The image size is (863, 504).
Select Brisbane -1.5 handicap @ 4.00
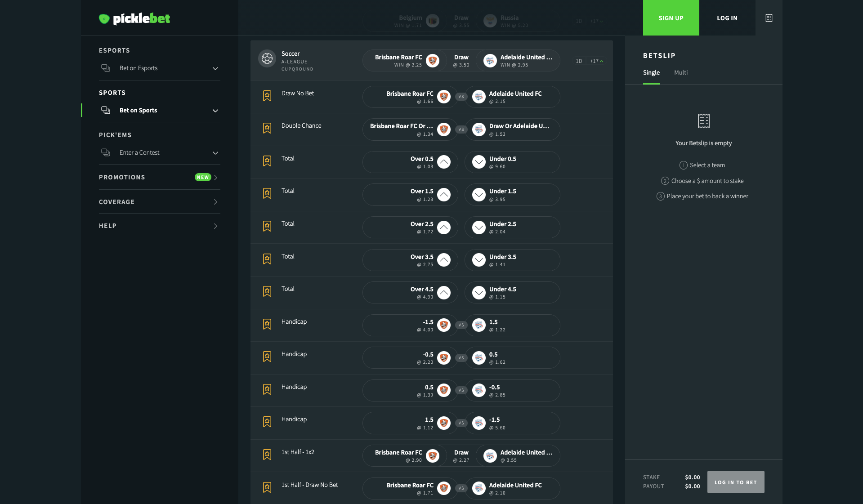click(410, 325)
